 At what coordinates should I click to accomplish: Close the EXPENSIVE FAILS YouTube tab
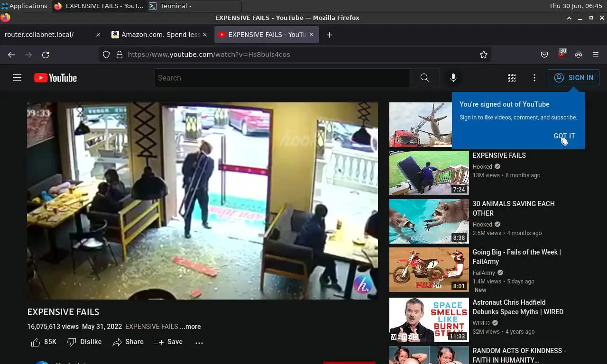312,35
